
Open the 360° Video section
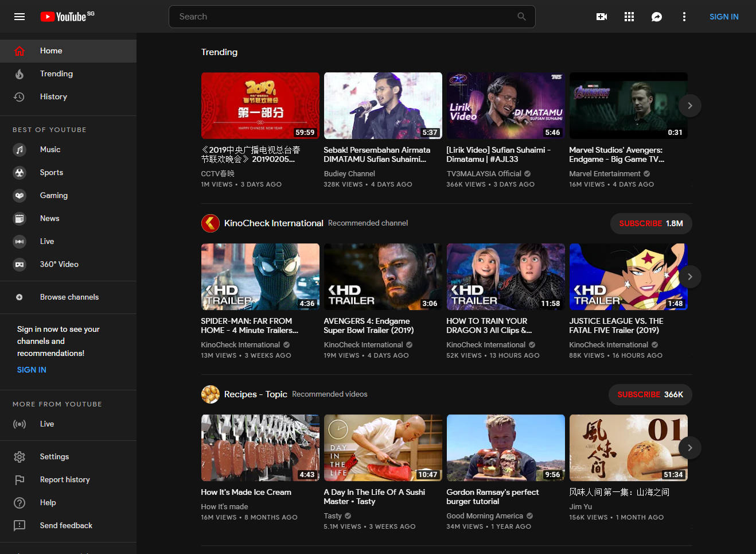[x=59, y=264]
